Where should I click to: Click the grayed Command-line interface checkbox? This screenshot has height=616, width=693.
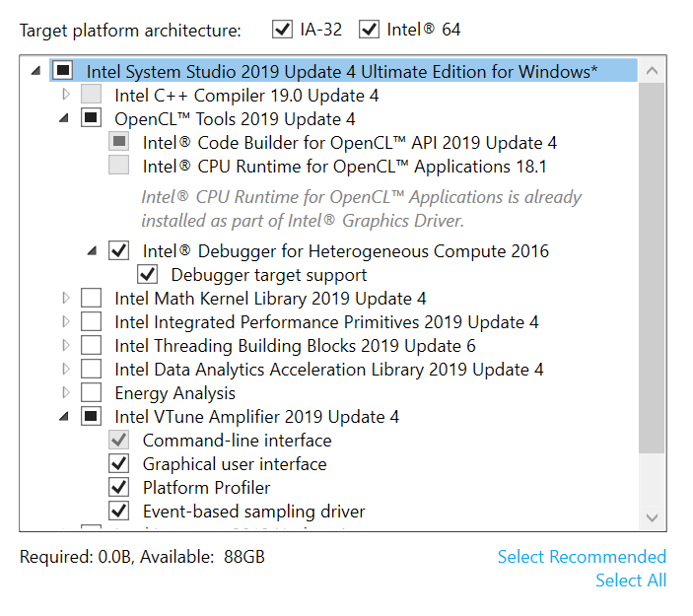pyautogui.click(x=119, y=440)
